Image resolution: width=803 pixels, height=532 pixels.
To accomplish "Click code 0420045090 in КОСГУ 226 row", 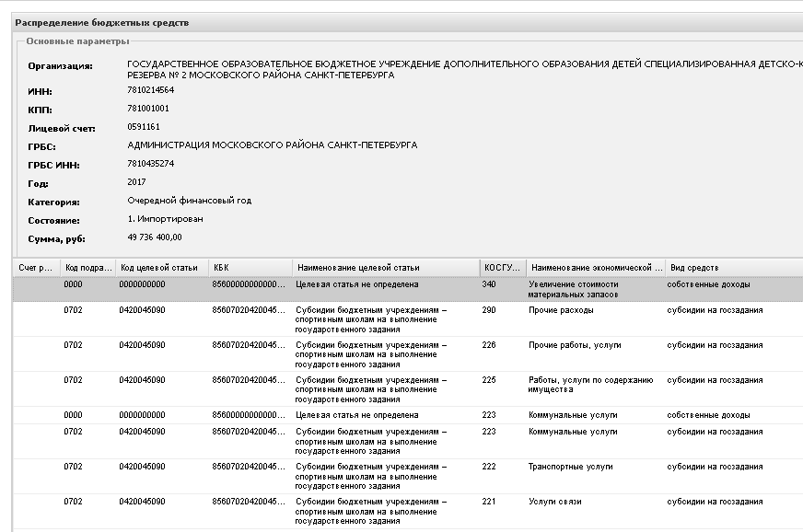I will [142, 345].
